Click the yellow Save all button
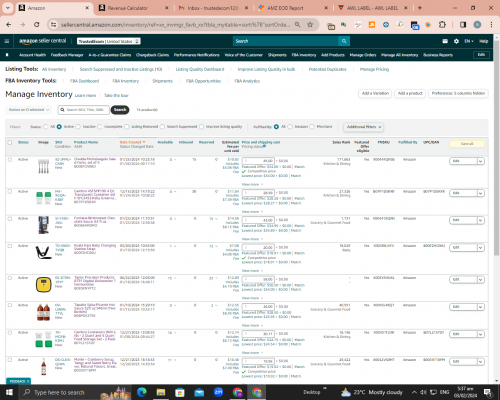 point(467,144)
